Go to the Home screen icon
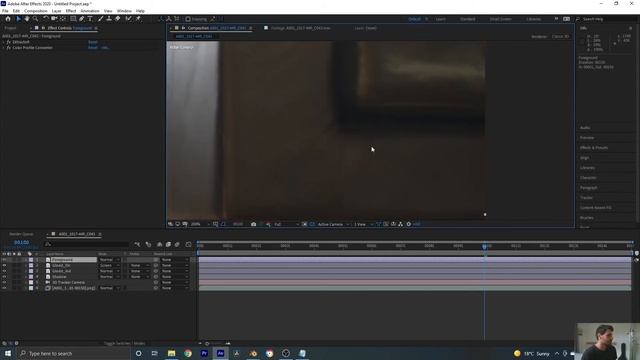Viewport: 640px width, 360px height. [8, 19]
